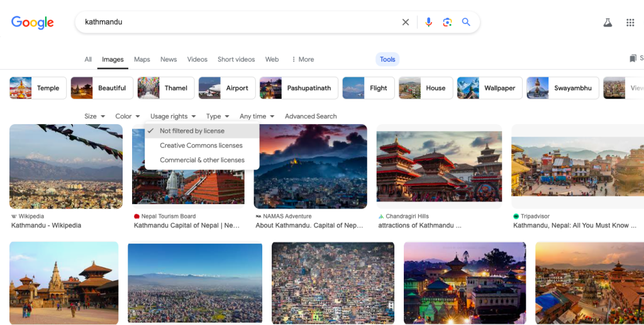
Task: Open the Type filter dropdown
Action: [218, 117]
